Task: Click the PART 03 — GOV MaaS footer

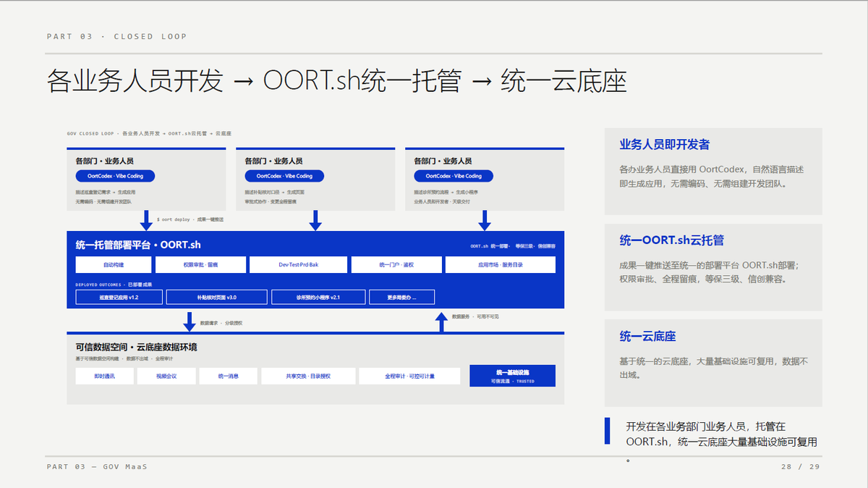Action: point(97,467)
